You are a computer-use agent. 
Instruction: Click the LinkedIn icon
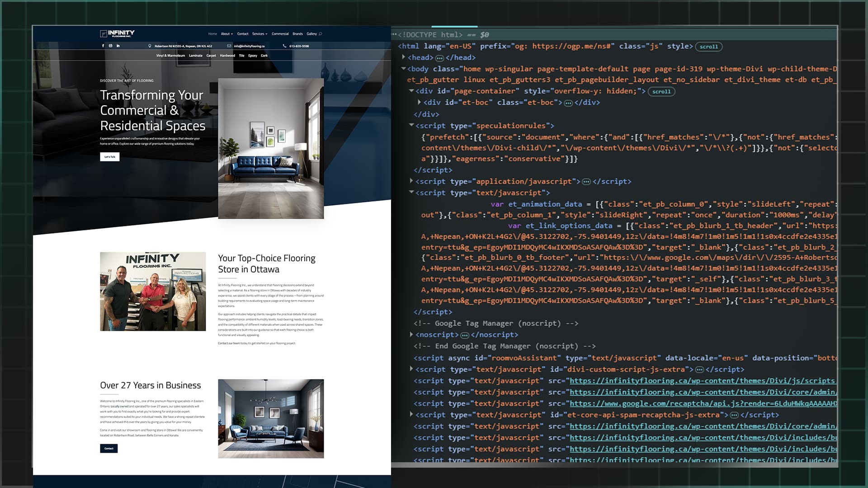pyautogui.click(x=118, y=46)
